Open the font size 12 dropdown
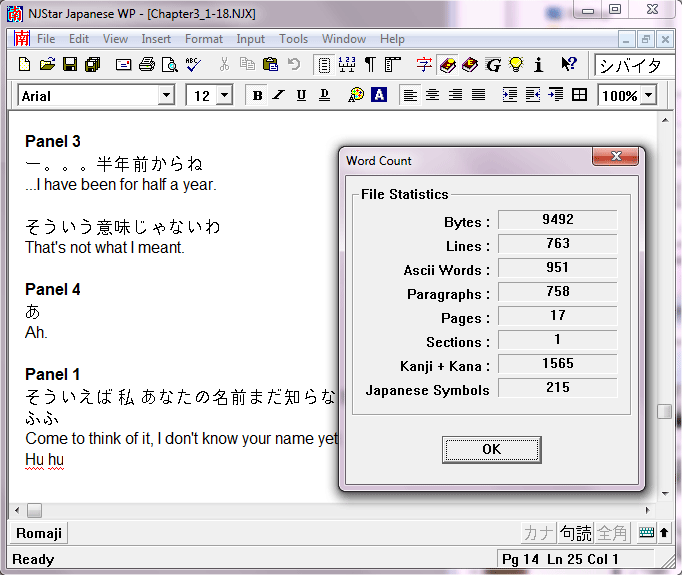Viewport: 682px width, 575px height. tap(224, 95)
